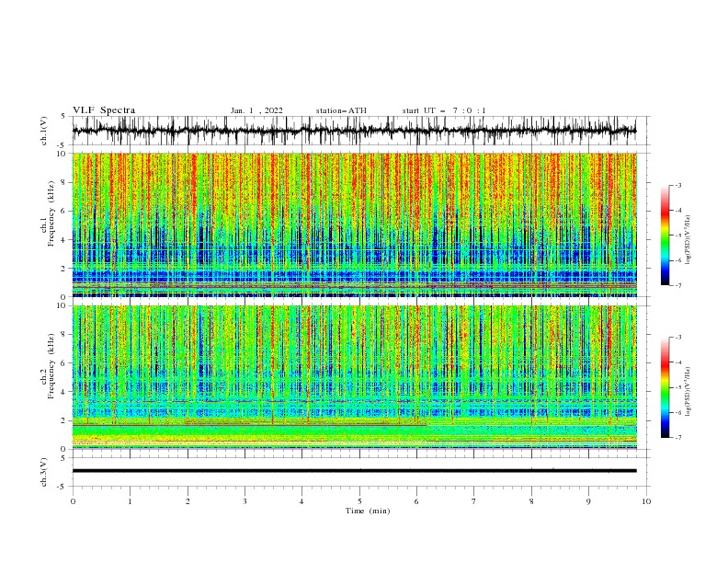Click the ch.2 frequency tick label "4"
Screen dimensions: 728x563
64,392
